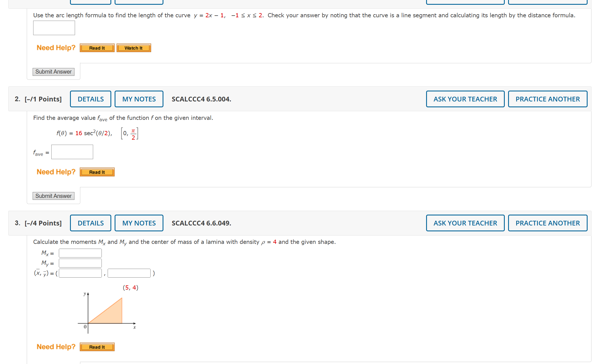The height and width of the screenshot is (364, 594).
Task: Click ASK YOUR TEACHER for question 3
Action: coord(465,223)
